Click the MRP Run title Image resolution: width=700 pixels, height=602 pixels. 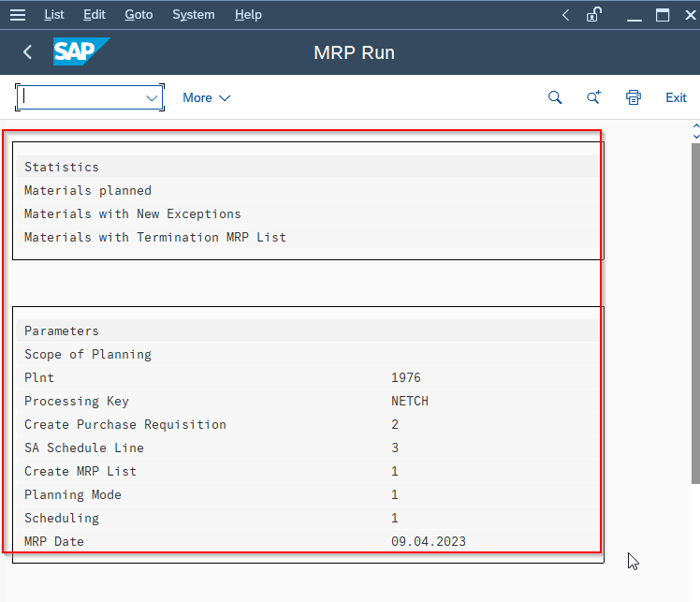[x=355, y=52]
